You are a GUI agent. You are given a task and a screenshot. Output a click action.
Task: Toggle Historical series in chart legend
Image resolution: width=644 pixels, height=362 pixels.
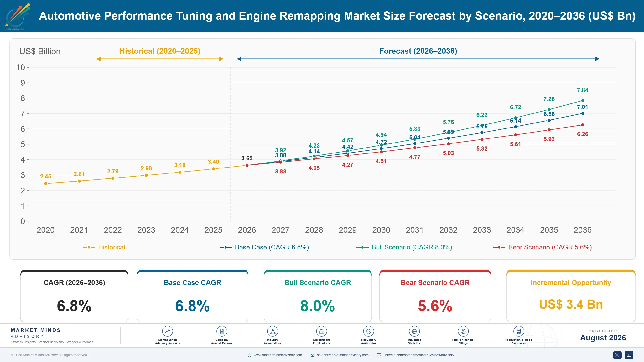[x=104, y=247]
